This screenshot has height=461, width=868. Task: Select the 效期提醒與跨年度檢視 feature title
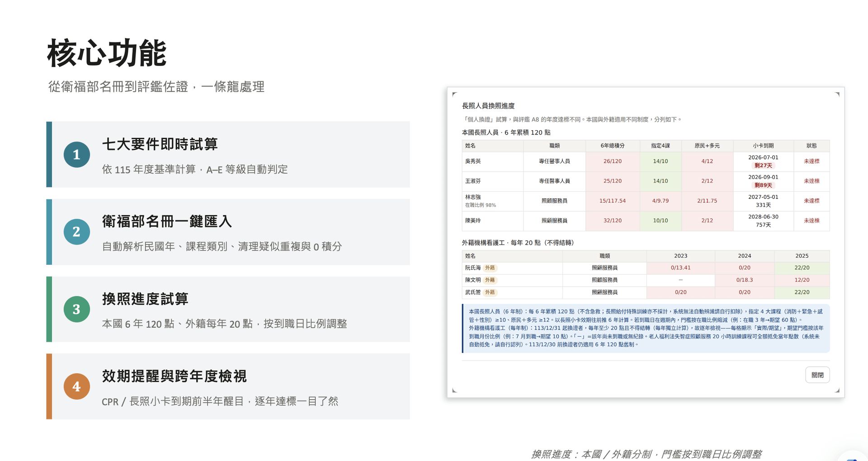174,376
